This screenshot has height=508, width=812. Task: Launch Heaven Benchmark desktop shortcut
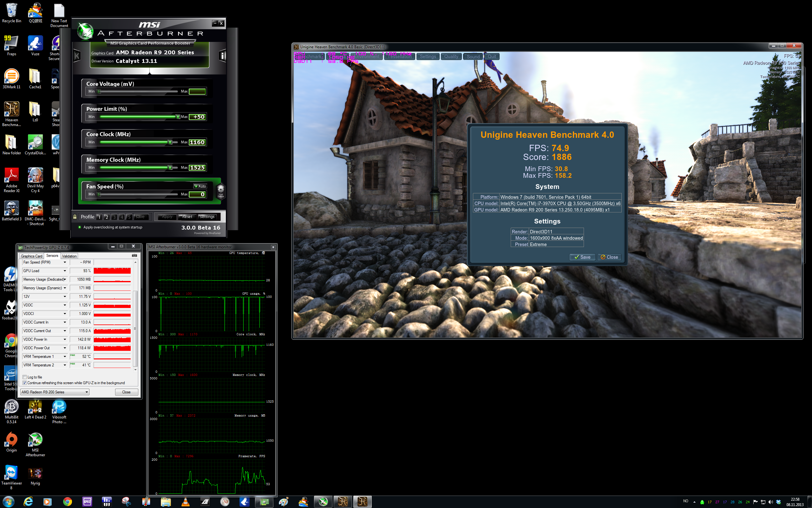pyautogui.click(x=11, y=114)
